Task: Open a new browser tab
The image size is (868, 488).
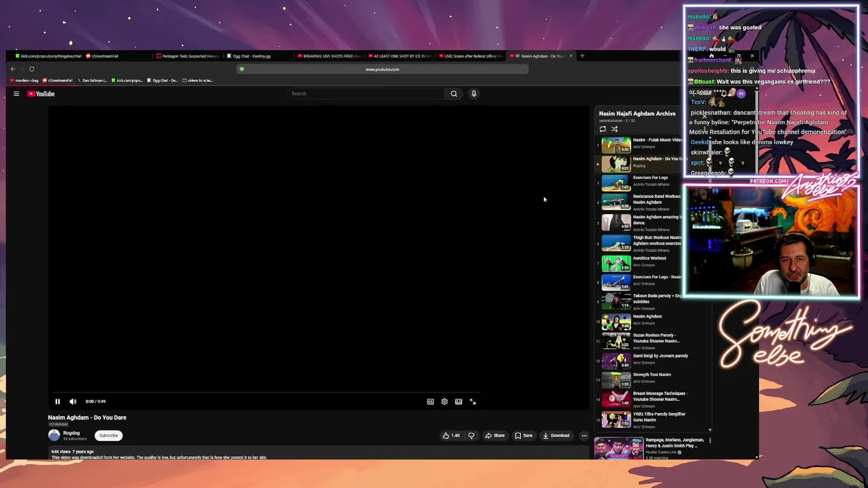Action: [x=582, y=56]
